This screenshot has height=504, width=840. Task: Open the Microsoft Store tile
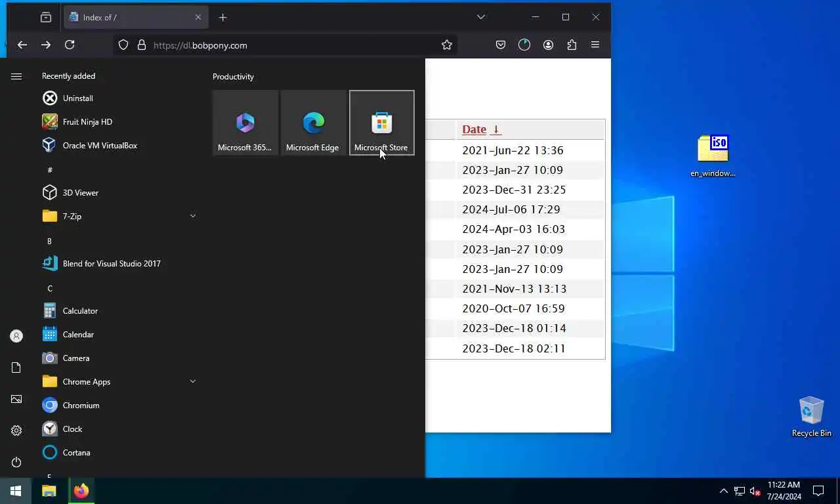pos(382,123)
